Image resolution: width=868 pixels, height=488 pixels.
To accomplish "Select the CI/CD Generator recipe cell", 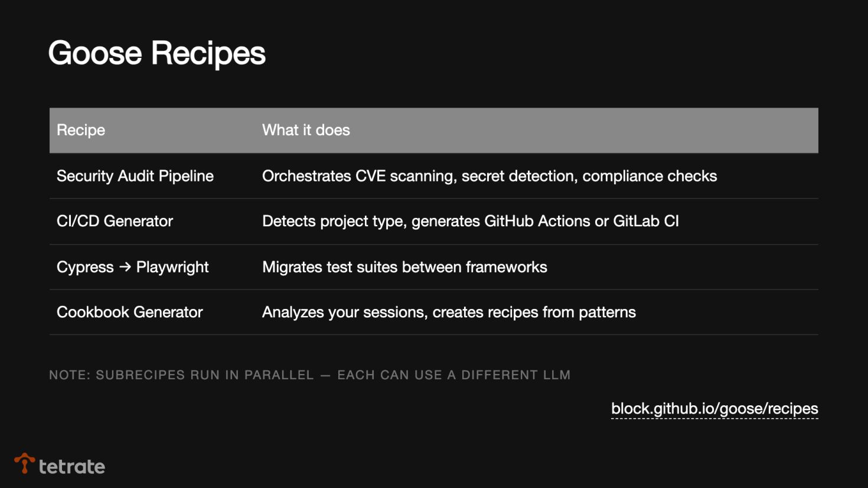I will 115,221.
